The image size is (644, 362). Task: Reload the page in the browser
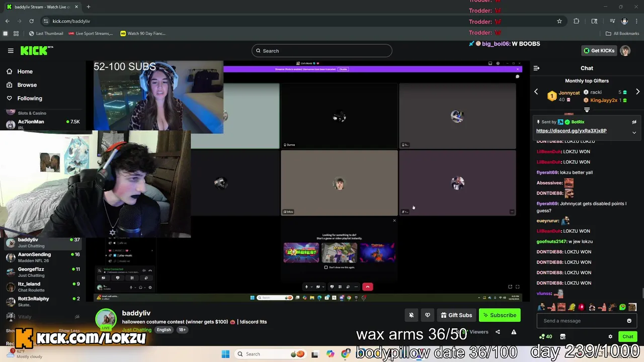pos(31,21)
